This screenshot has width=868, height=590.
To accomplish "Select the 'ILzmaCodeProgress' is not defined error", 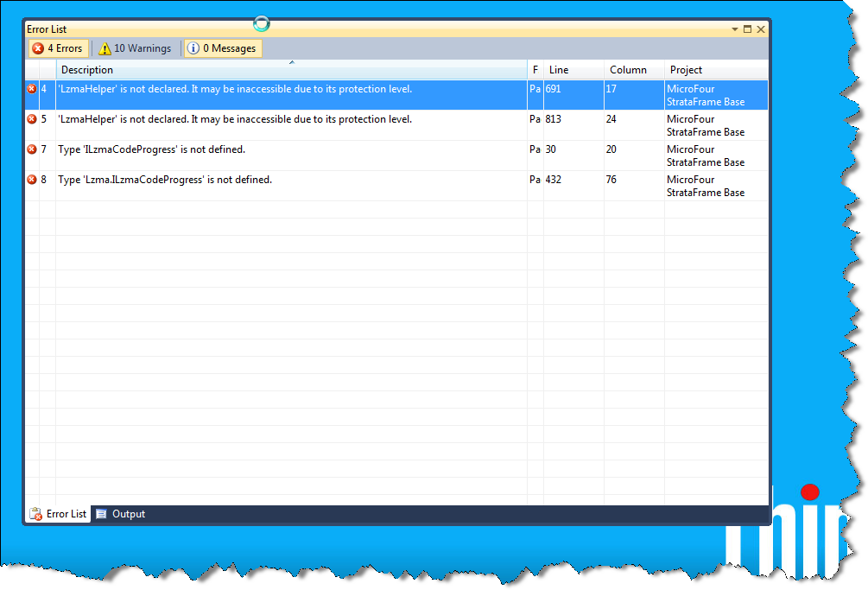I will (152, 149).
